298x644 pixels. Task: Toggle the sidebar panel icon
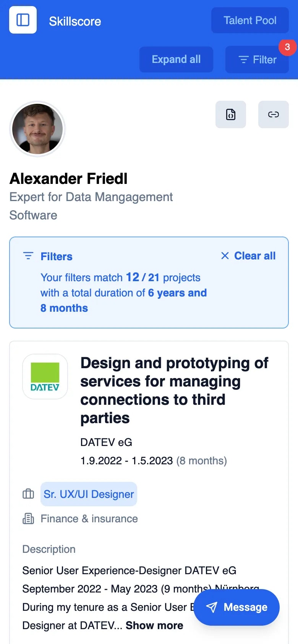pos(23,20)
